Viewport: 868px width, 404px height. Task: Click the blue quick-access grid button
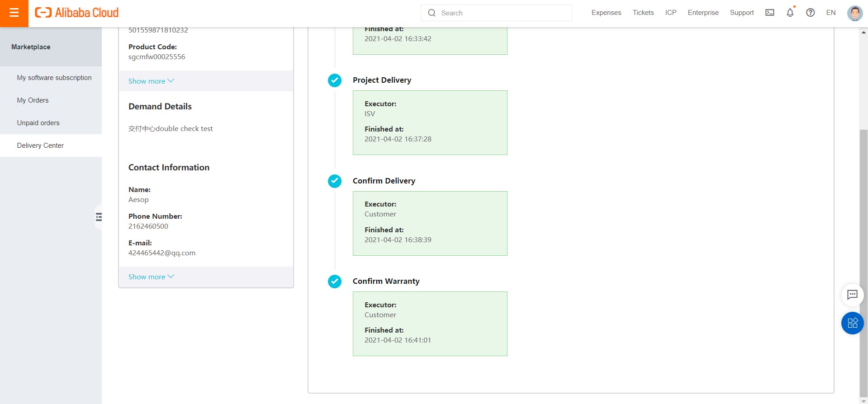point(852,323)
